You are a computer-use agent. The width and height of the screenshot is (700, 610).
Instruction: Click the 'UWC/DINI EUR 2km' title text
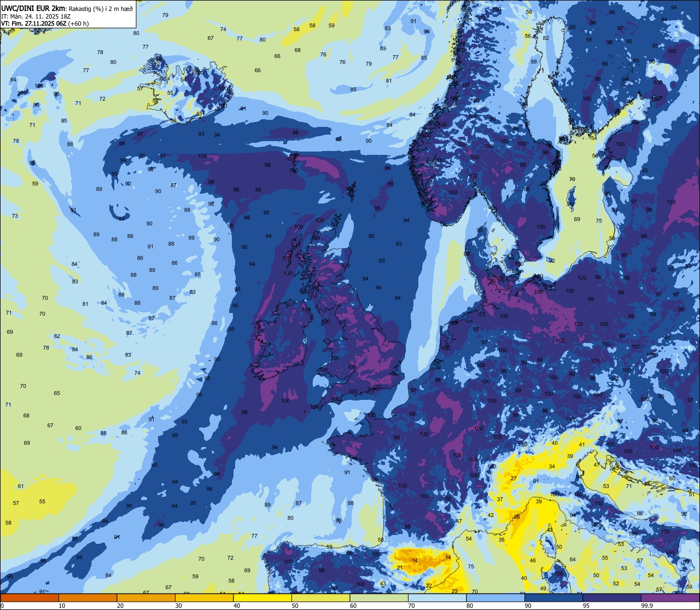(34, 8)
